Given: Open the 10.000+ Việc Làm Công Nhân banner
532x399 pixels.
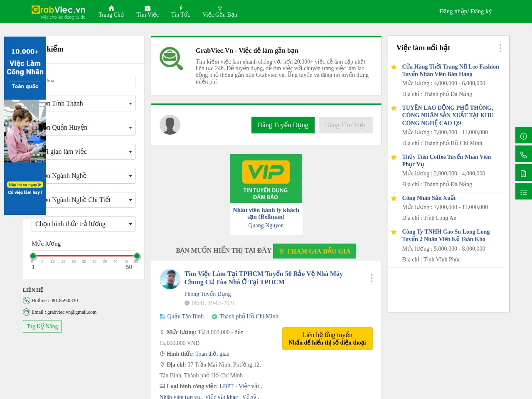Looking at the screenshot, I should 25,126.
